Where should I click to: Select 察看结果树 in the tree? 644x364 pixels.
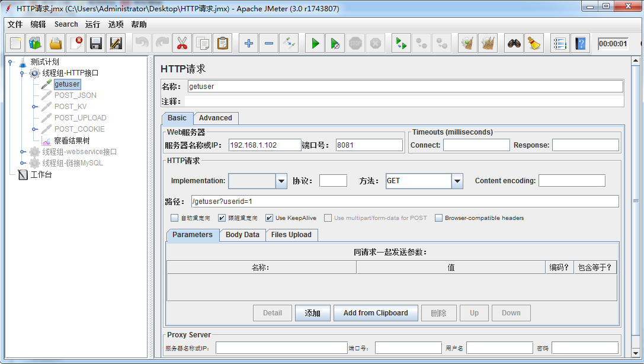(x=72, y=141)
